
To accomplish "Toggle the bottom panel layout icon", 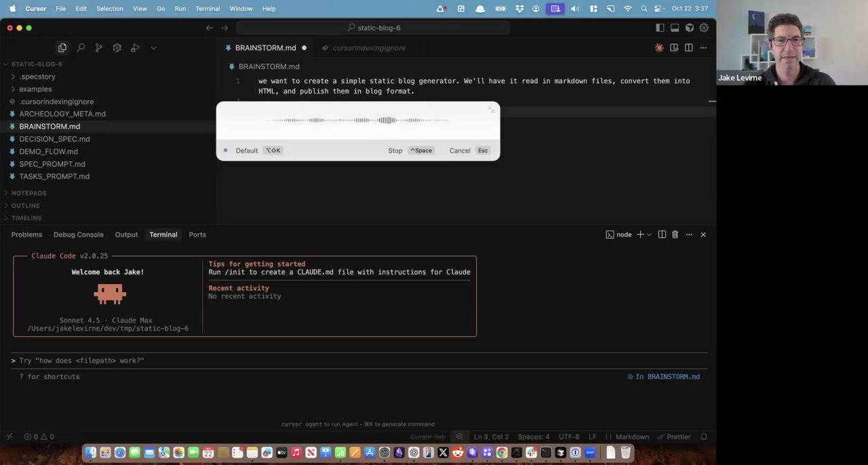I will click(675, 28).
